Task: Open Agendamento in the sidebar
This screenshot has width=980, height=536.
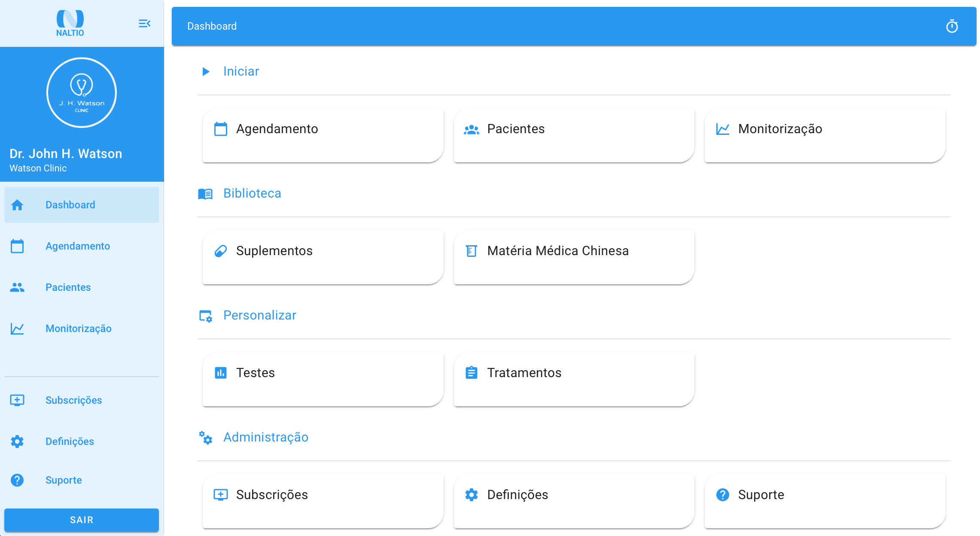Action: 78,246
